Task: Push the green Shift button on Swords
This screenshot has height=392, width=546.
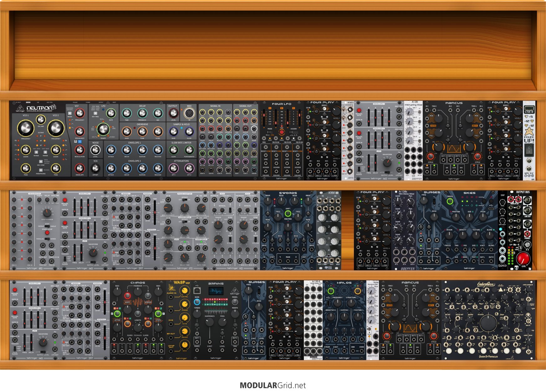Action: [288, 214]
